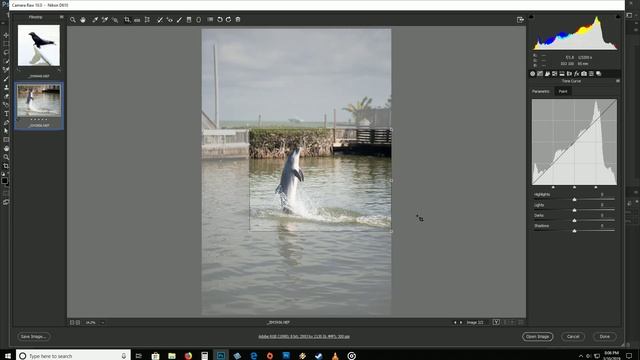Image resolution: width=640 pixels, height=360 pixels.
Task: Click Open Image button
Action: tap(538, 337)
